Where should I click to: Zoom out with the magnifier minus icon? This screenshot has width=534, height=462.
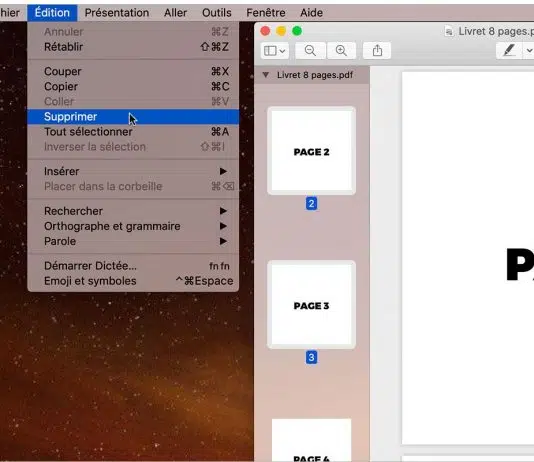310,51
